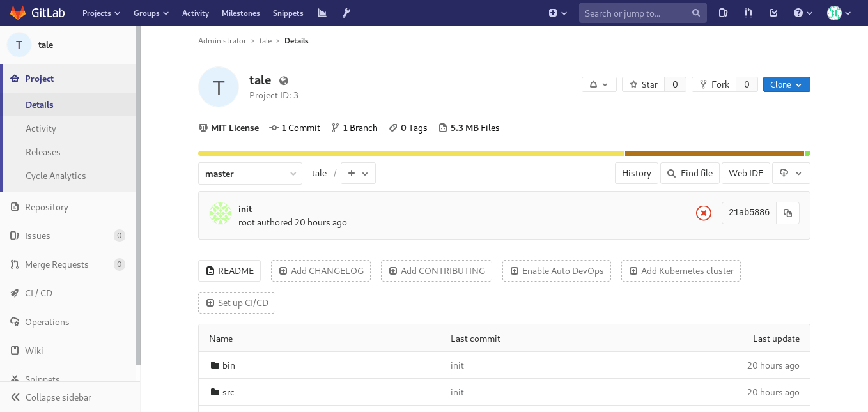Open the notification bell dropdown
868x412 pixels.
[x=599, y=84]
